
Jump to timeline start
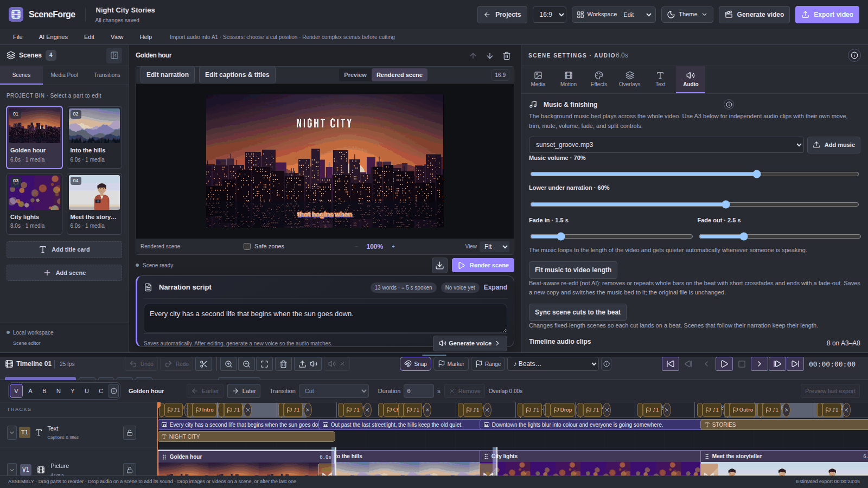[x=671, y=364]
